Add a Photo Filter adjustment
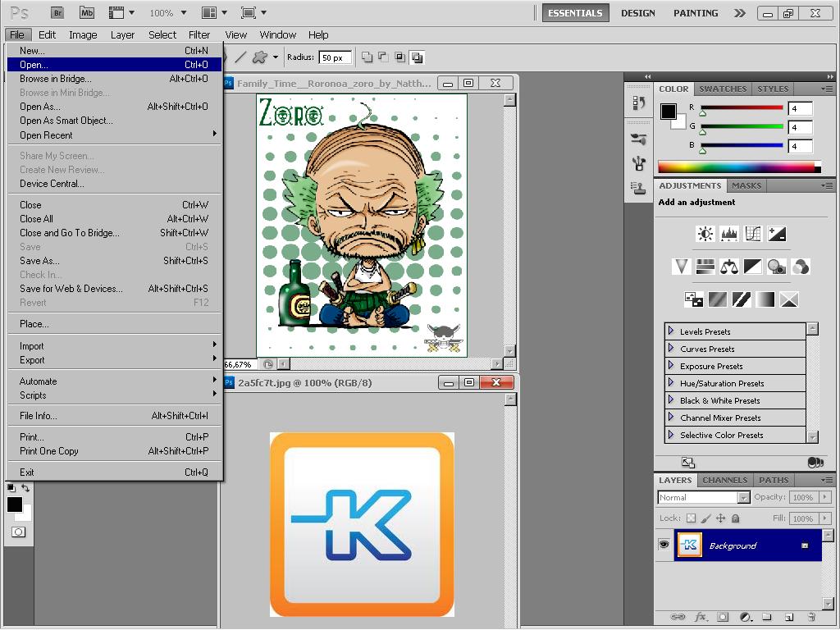 click(x=777, y=267)
